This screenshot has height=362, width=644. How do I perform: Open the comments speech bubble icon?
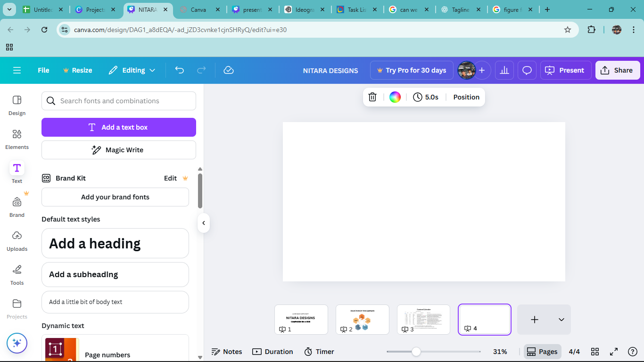pyautogui.click(x=527, y=70)
